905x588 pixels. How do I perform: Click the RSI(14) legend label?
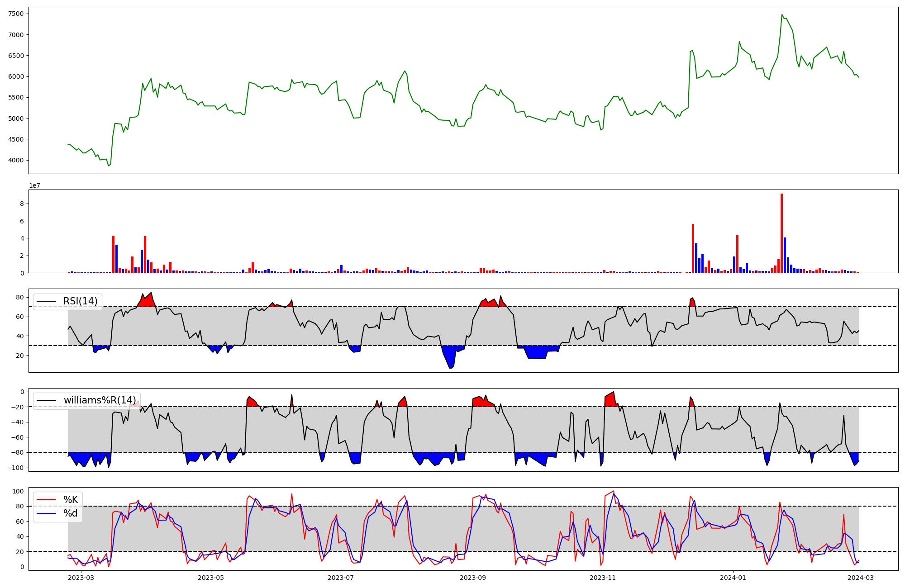pos(80,301)
